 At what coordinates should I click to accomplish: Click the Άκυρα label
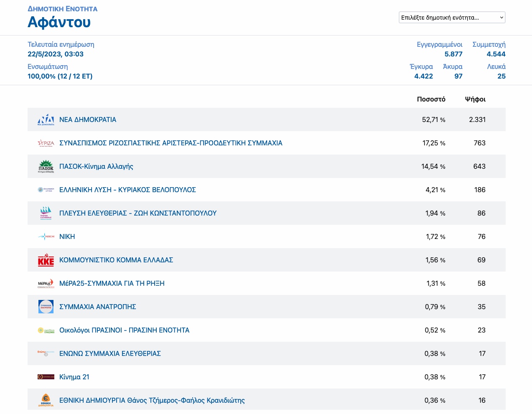click(x=453, y=66)
